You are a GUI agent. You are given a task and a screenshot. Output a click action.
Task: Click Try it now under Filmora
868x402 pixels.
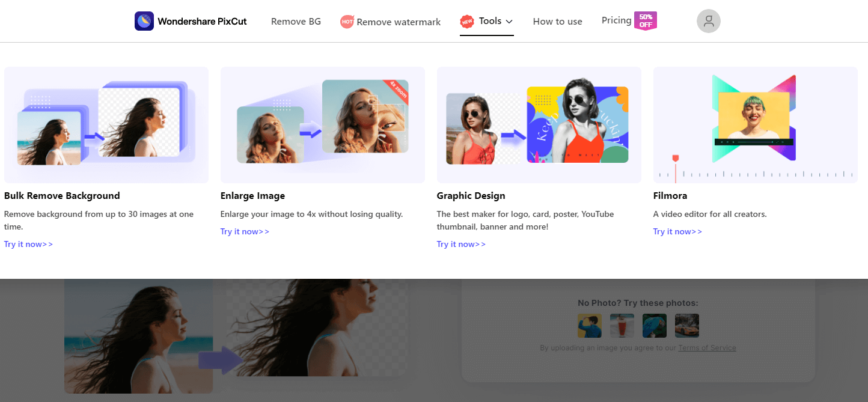tap(677, 231)
